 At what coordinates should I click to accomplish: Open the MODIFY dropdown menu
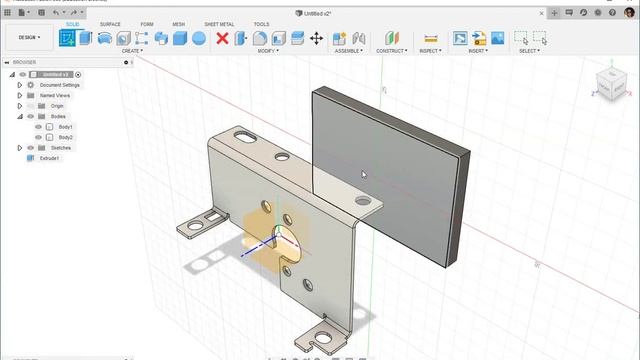[268, 51]
